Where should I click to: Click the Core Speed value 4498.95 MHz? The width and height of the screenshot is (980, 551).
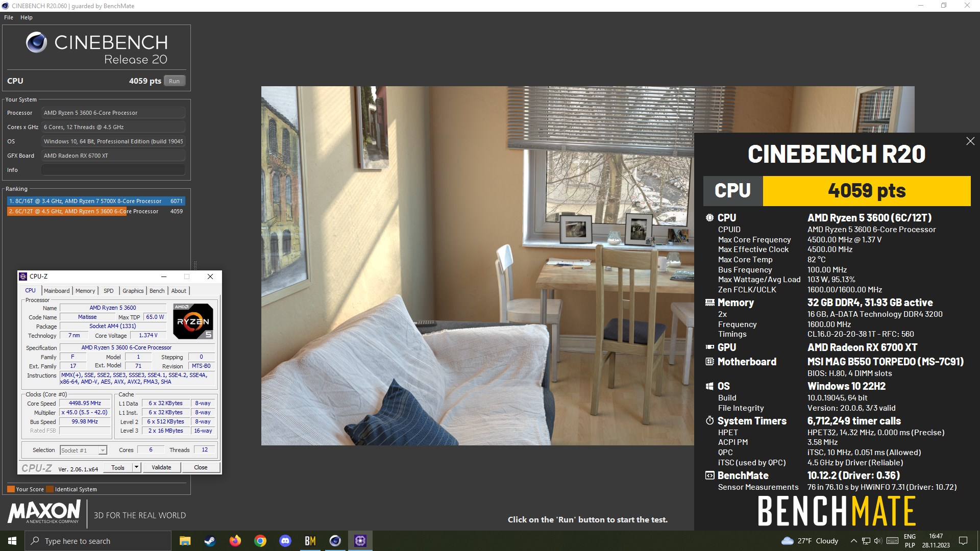click(85, 403)
